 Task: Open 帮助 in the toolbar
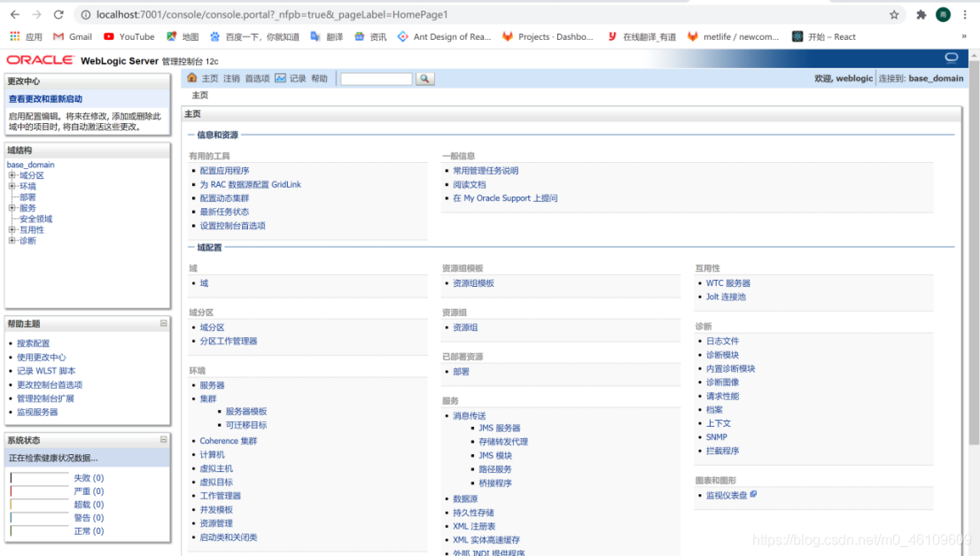coord(319,79)
